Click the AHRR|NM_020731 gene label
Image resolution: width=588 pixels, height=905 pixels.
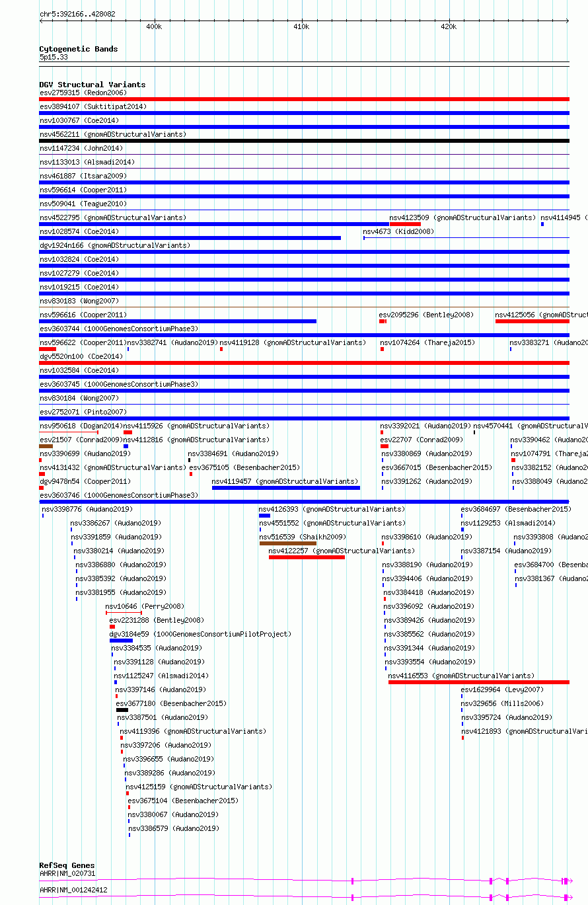(x=67, y=873)
